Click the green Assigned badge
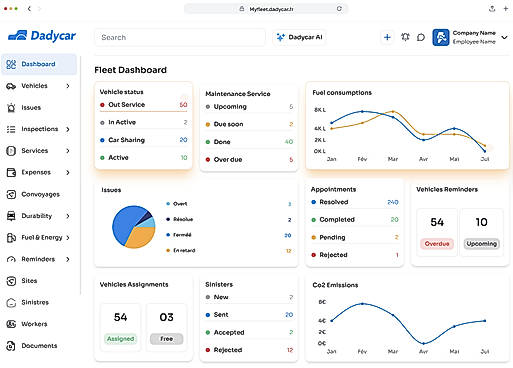This screenshot has width=513, height=368. tap(120, 339)
